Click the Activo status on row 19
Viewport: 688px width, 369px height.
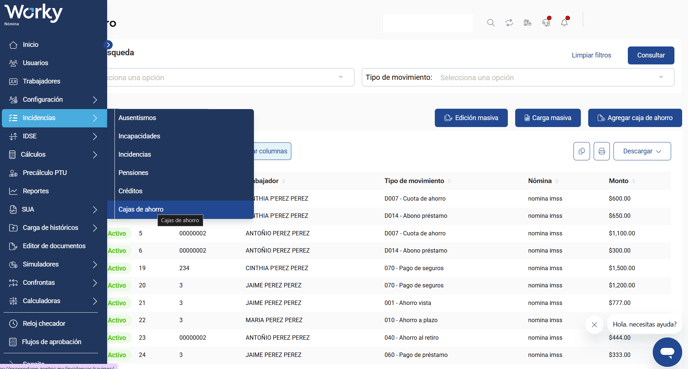(x=117, y=268)
